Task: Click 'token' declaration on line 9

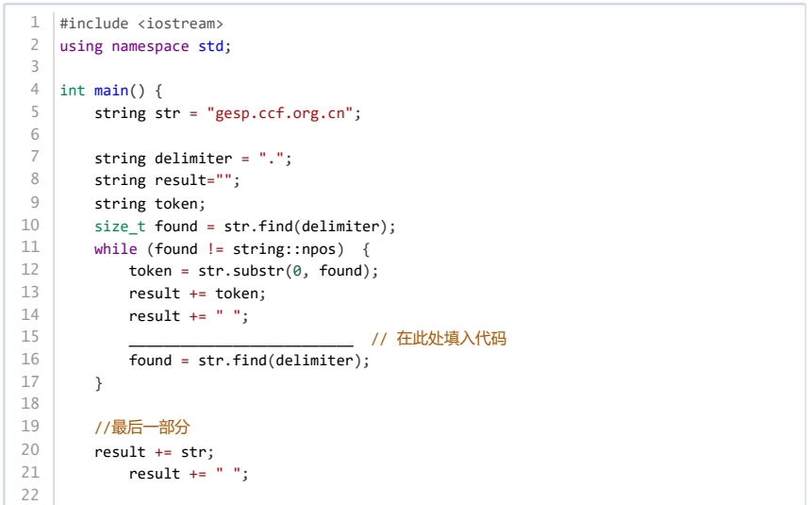Action: coord(176,204)
